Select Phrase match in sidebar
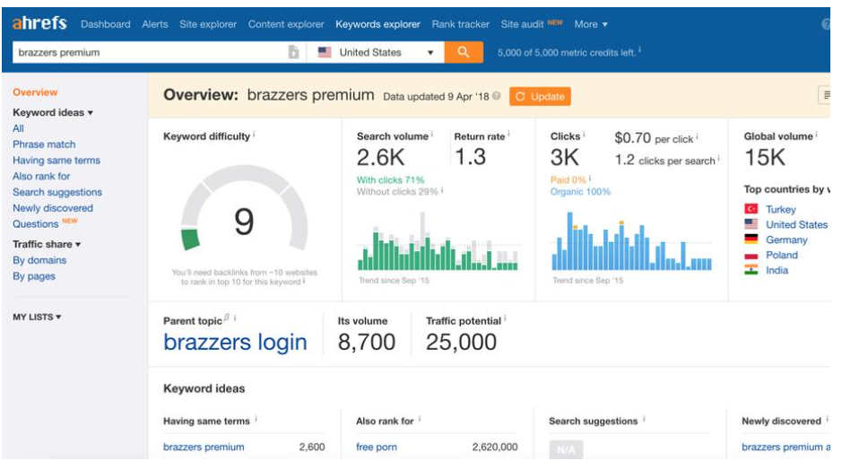The width and height of the screenshot is (868, 461). (x=44, y=144)
